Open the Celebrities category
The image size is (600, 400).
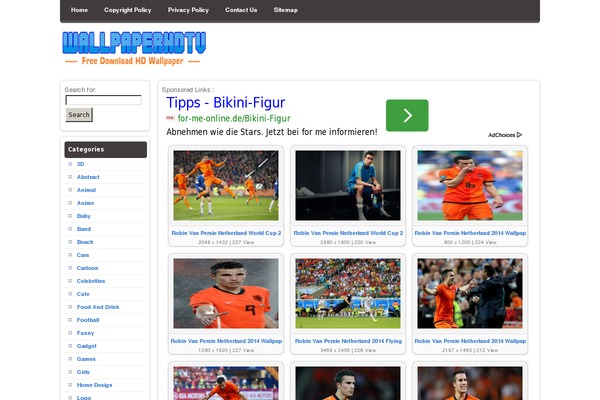[x=91, y=281]
